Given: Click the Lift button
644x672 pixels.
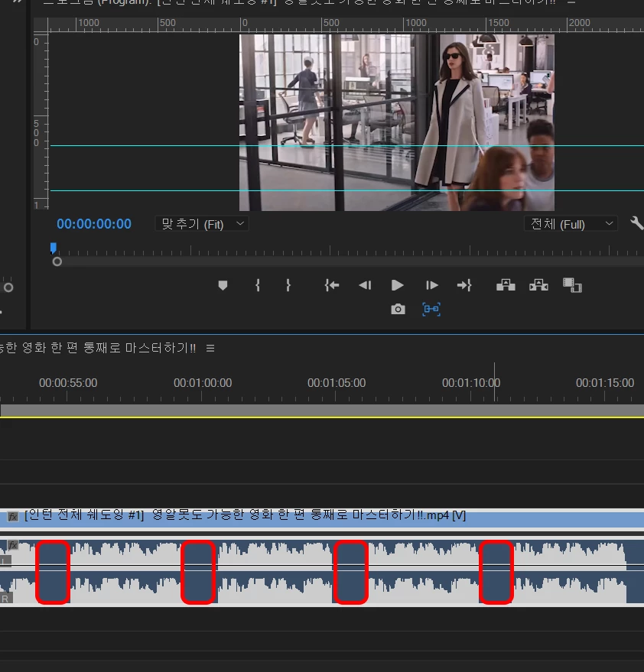Looking at the screenshot, I should coord(506,285).
